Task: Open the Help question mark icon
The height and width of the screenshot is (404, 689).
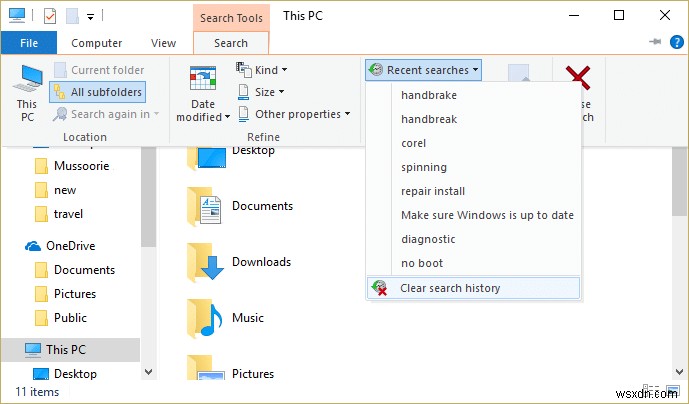Action: pyautogui.click(x=676, y=43)
